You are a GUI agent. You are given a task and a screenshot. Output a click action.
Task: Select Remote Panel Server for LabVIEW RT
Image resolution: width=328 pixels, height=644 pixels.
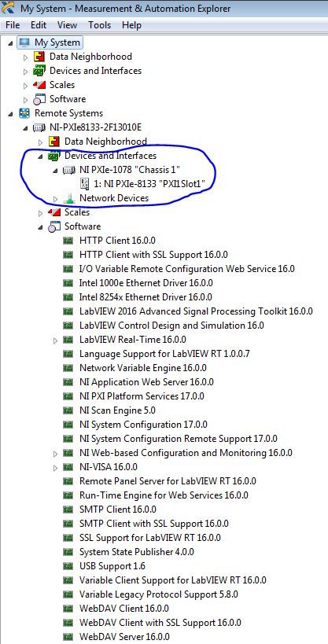point(168,482)
